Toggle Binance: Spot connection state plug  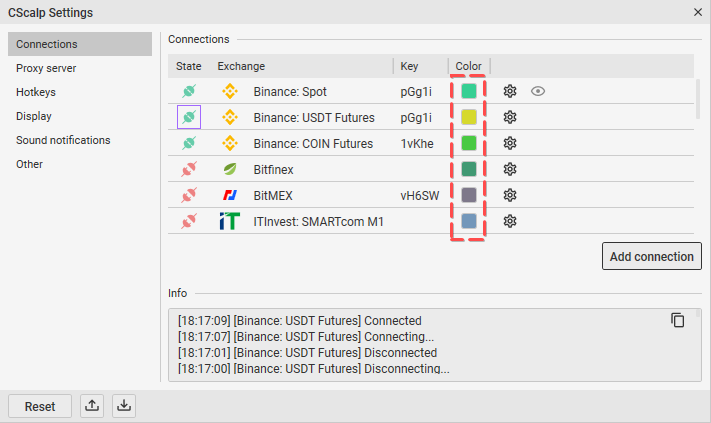click(189, 91)
